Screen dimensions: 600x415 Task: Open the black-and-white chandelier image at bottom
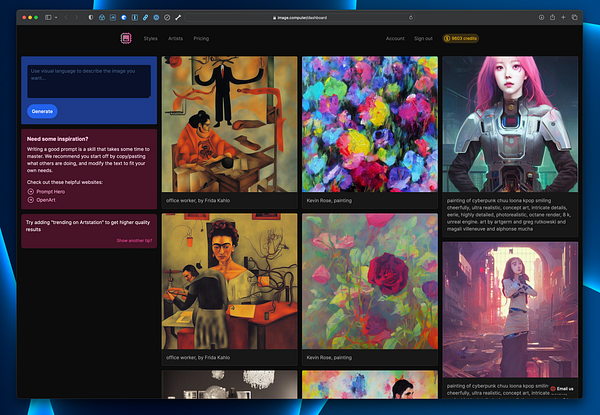pyautogui.click(x=229, y=384)
